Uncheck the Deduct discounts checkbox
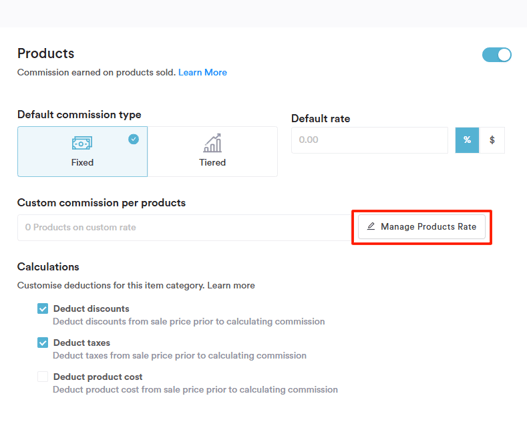The height and width of the screenshot is (422, 527). (43, 308)
